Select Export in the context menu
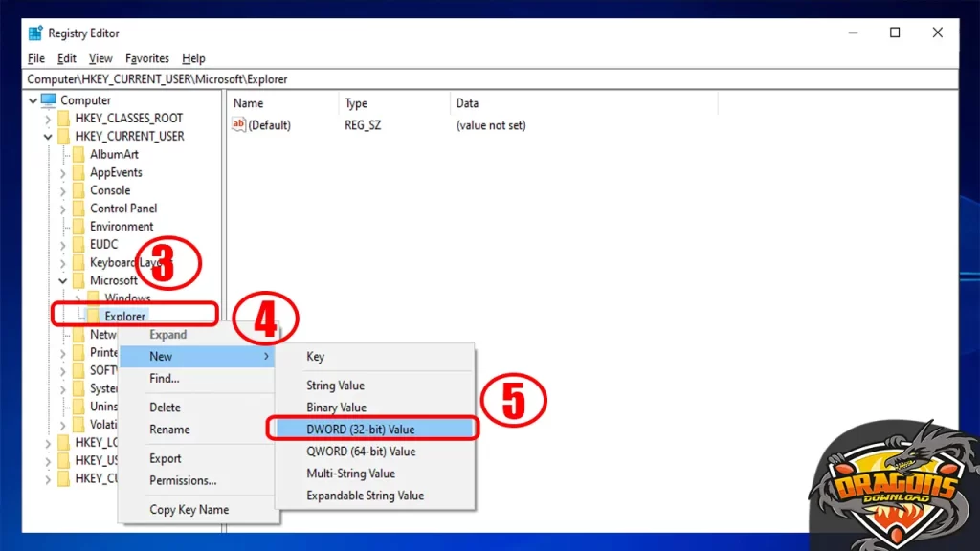 165,458
